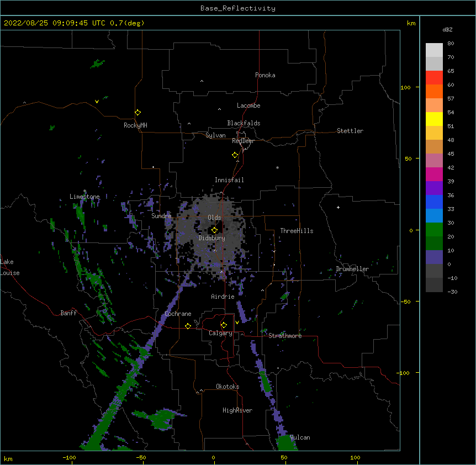Select the -30 value in the dBZ legend
Screen dimensions: 476x465
point(452,292)
